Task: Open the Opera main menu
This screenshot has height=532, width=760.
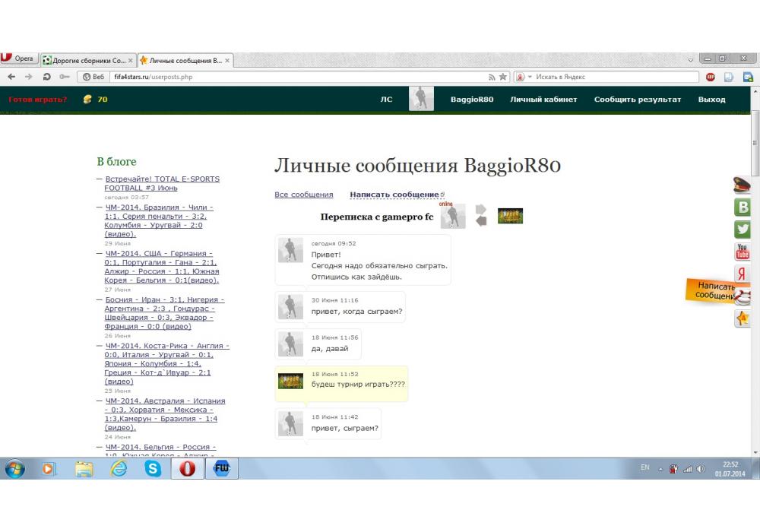Action: tap(18, 59)
